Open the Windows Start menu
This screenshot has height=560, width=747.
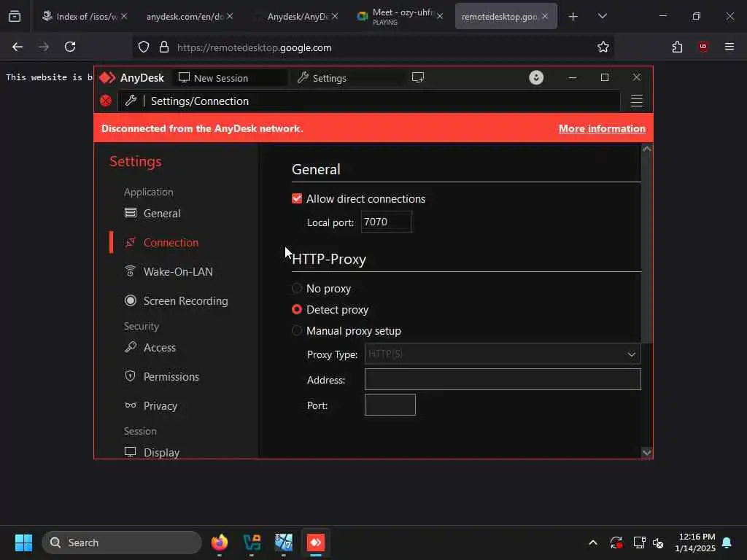coord(23,542)
